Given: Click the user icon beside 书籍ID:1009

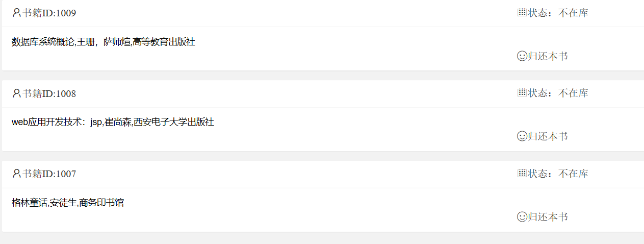Looking at the screenshot, I should (x=16, y=13).
